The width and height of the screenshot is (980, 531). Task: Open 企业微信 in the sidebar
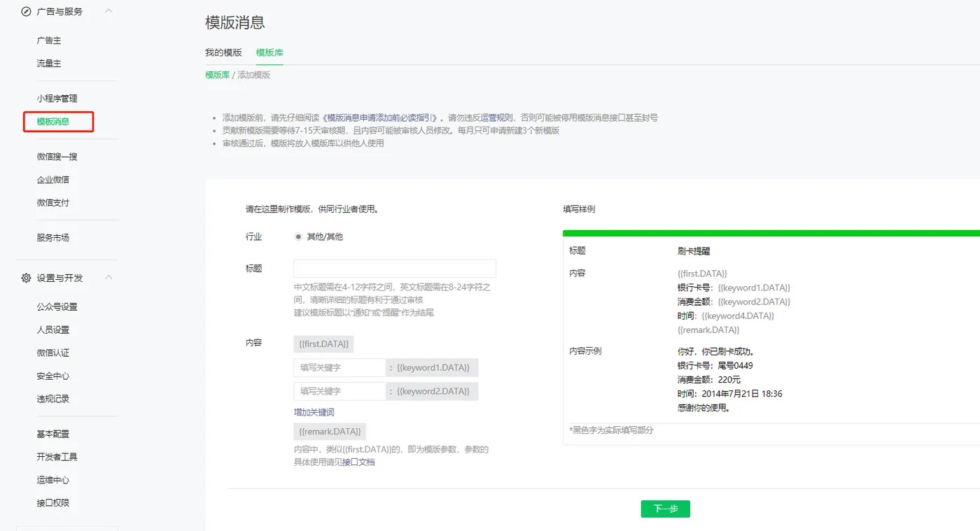coord(53,180)
